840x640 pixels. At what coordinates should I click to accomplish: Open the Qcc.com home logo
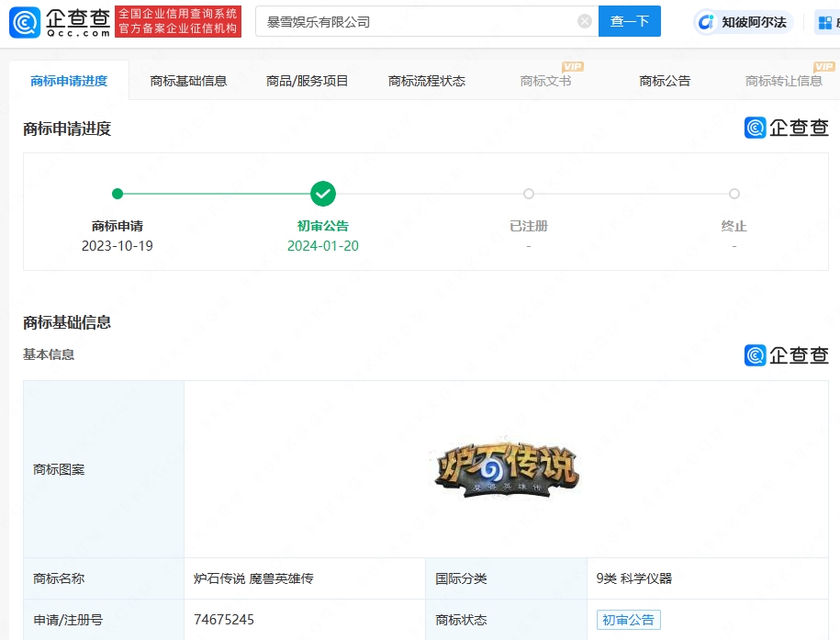(60, 23)
